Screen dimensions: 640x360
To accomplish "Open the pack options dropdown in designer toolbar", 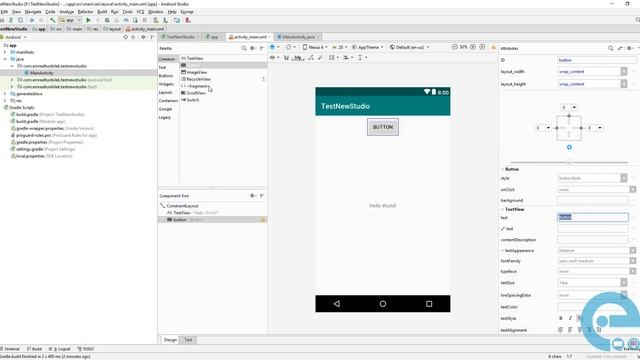I will [333, 58].
